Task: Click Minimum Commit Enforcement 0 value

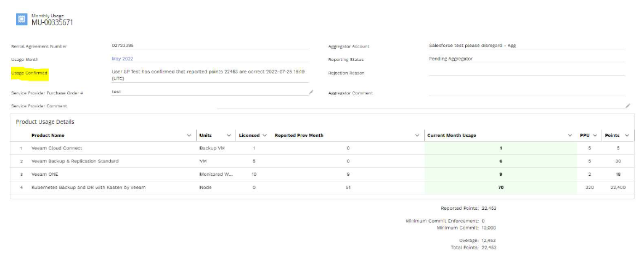Action: [483, 221]
